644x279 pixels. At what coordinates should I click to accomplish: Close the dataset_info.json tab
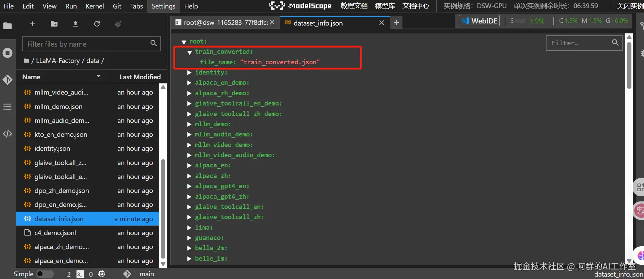click(x=382, y=23)
